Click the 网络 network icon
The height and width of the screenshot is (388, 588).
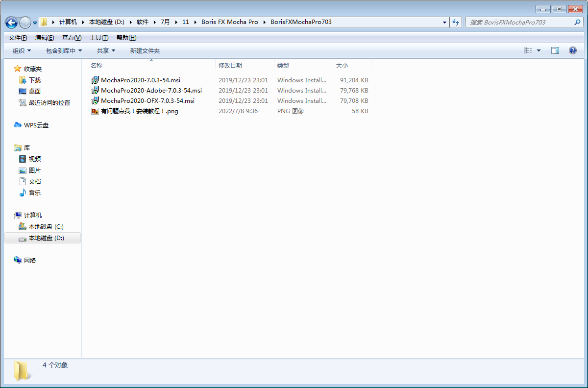tap(18, 260)
